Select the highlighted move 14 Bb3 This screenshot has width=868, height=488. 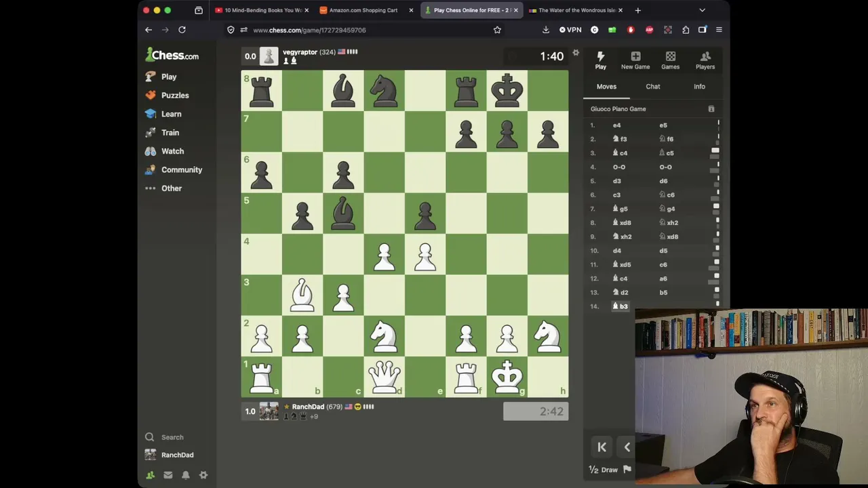[620, 306]
